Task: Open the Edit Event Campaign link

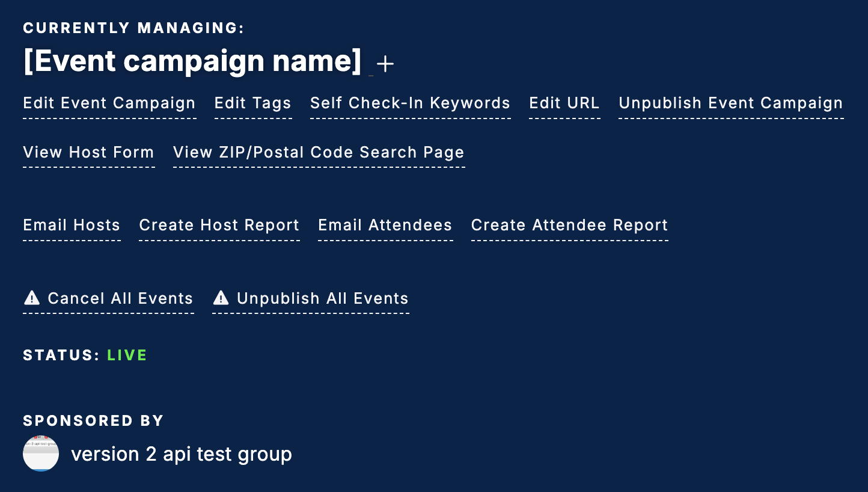Action: coord(109,103)
